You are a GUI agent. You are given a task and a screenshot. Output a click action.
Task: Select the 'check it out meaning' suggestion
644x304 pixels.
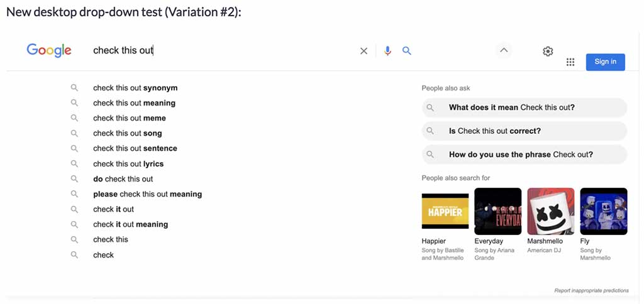coord(131,224)
